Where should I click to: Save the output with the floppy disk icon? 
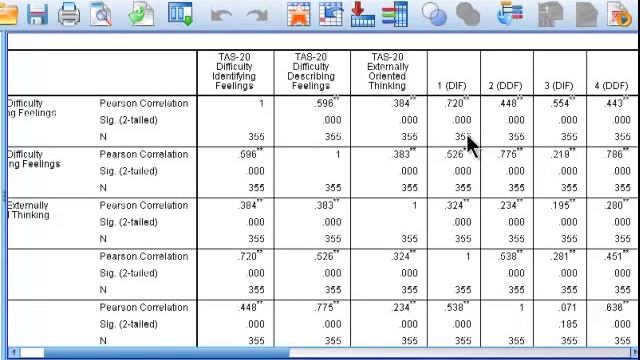pyautogui.click(x=37, y=14)
